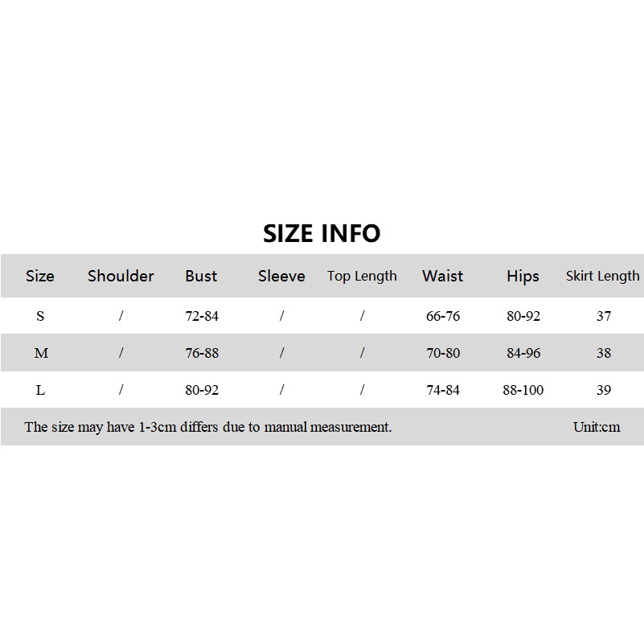
Task: Select the Sleeve column header
Action: (281, 276)
